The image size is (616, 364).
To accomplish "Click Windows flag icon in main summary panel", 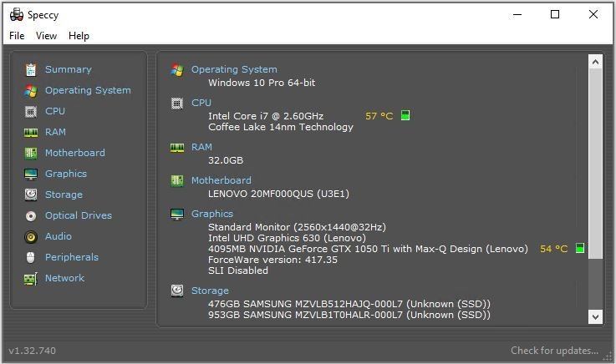I will [x=177, y=70].
